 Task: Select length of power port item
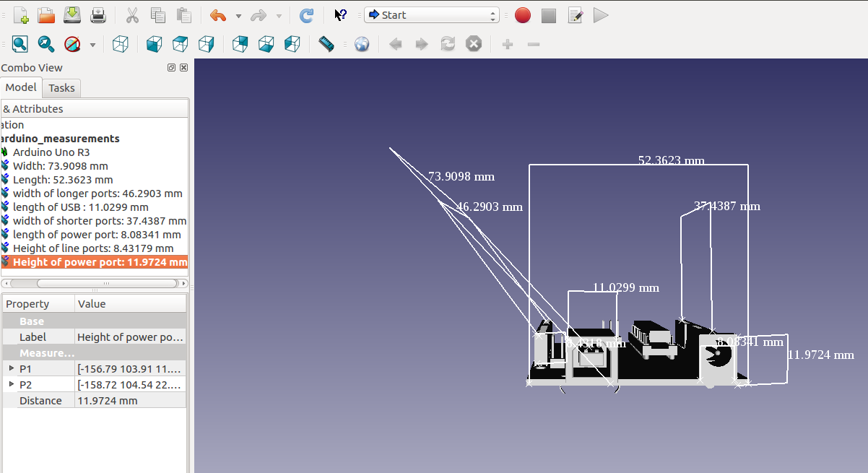tap(97, 235)
